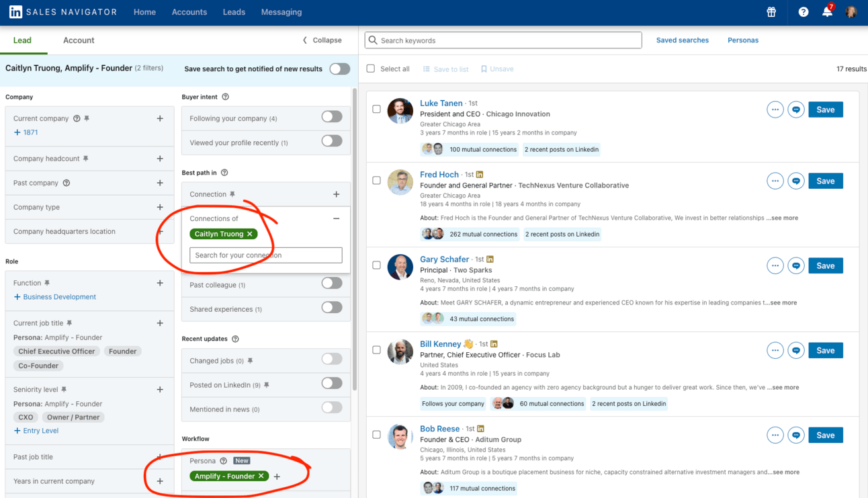The height and width of the screenshot is (498, 868).
Task: Expand the Function filter
Action: tap(160, 283)
